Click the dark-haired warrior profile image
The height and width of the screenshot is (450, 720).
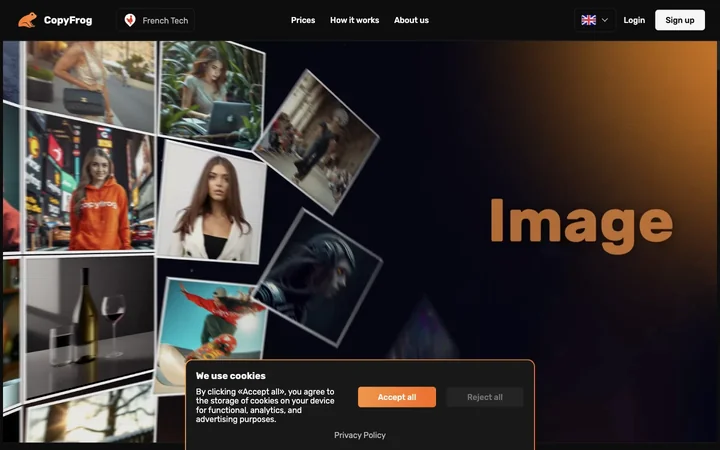click(319, 278)
